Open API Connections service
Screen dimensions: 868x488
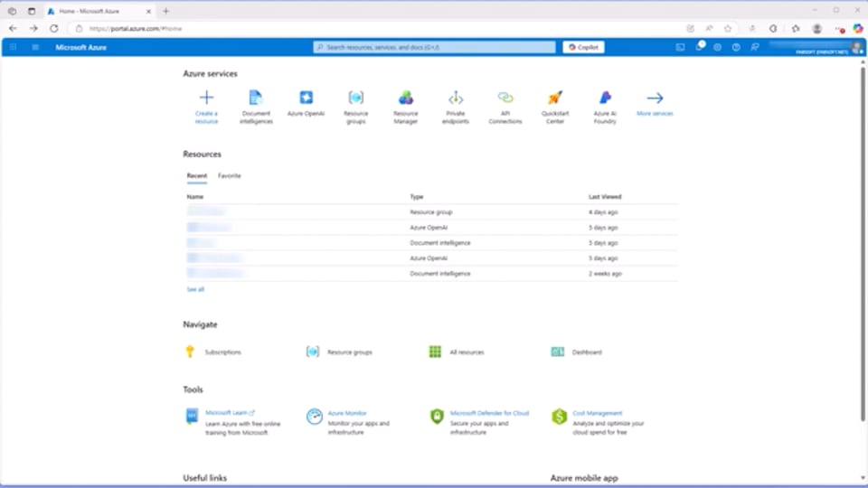coord(505,98)
